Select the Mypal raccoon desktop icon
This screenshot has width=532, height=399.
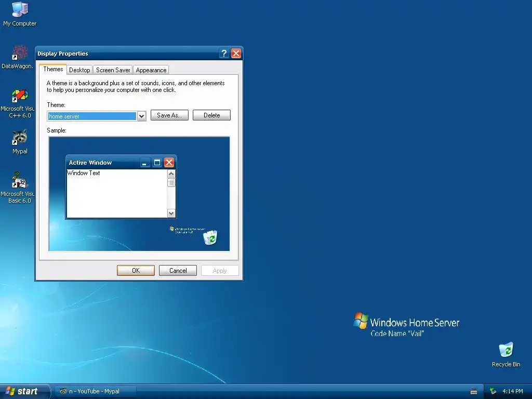[x=20, y=141]
